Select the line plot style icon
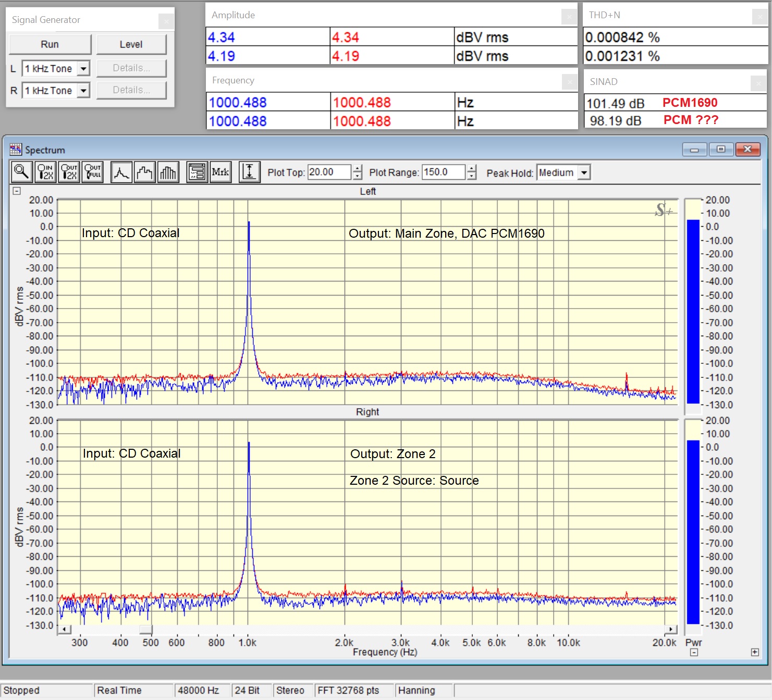This screenshot has height=700, width=772. pos(121,171)
